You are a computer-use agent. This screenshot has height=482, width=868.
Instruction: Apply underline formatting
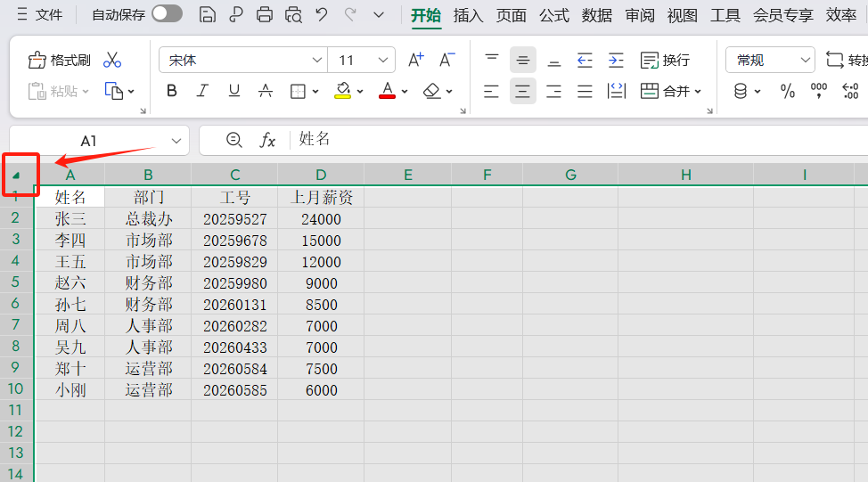[x=233, y=91]
